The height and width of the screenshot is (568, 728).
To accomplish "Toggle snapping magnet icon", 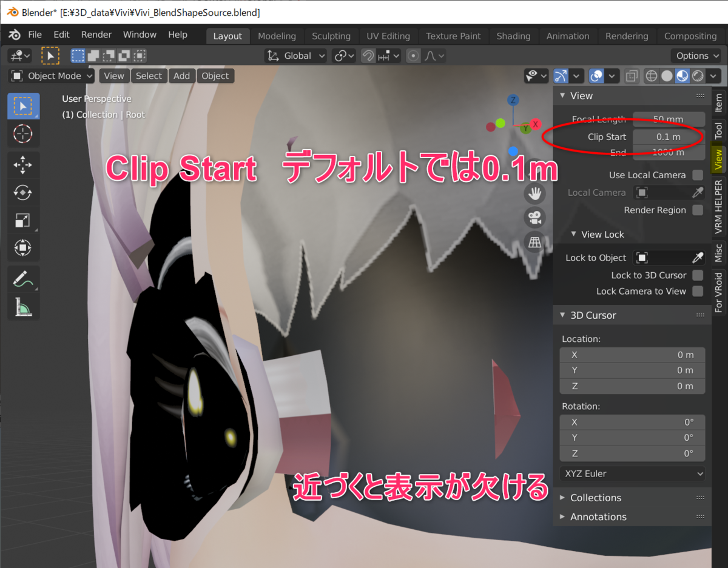I will pyautogui.click(x=368, y=56).
